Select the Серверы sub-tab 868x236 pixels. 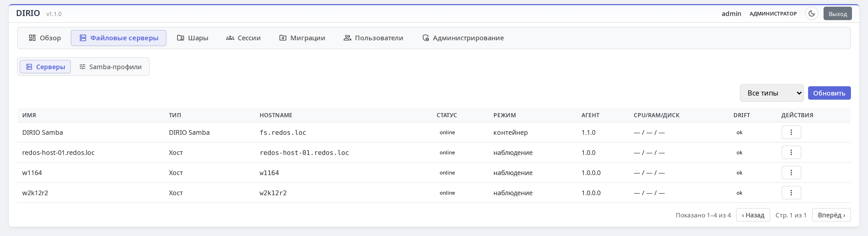(x=45, y=67)
